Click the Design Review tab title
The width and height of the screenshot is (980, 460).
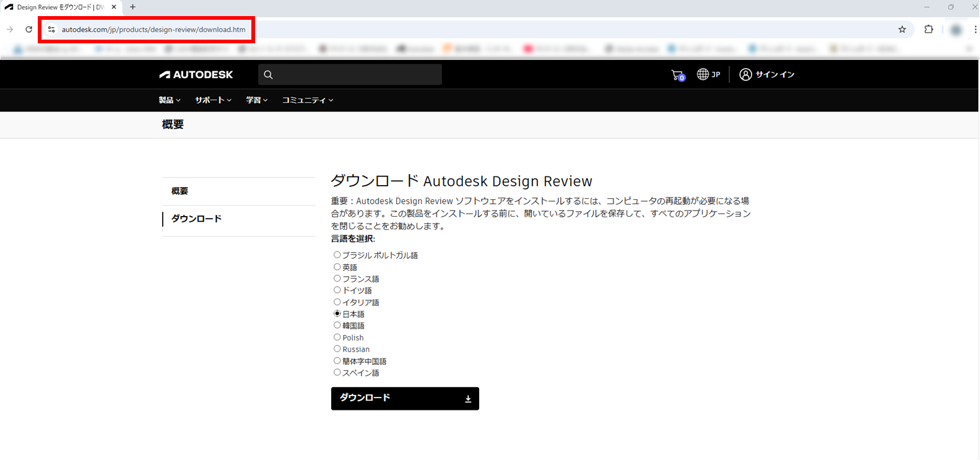point(60,7)
